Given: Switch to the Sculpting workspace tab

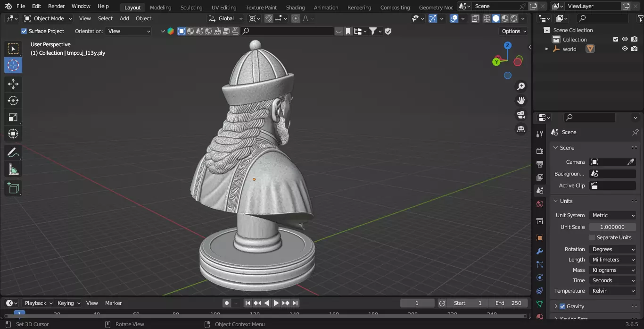Looking at the screenshot, I should [191, 7].
